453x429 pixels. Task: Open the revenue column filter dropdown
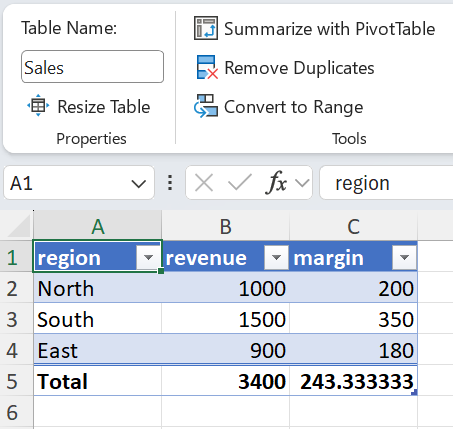pyautogui.click(x=276, y=257)
